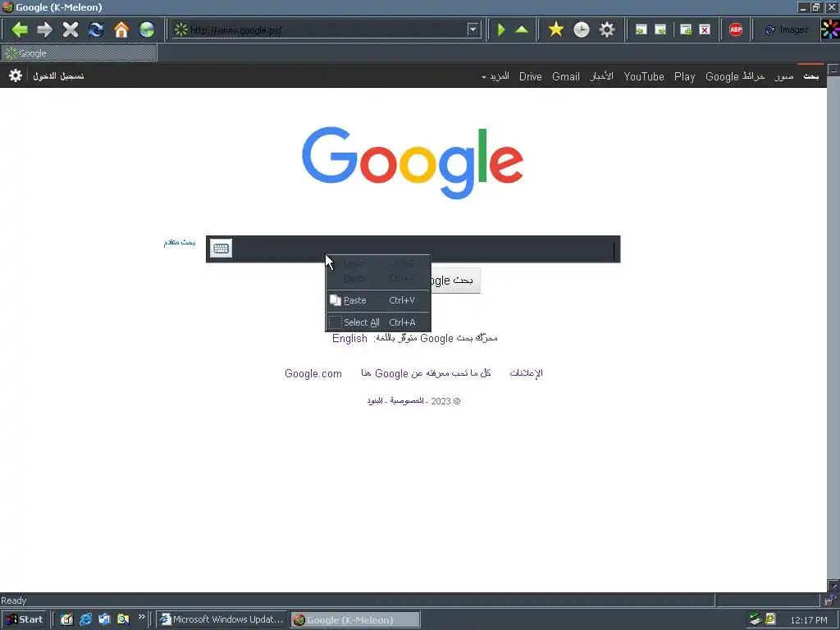Open YouTube from the Google top bar
This screenshot has height=630, width=840.
tap(644, 76)
